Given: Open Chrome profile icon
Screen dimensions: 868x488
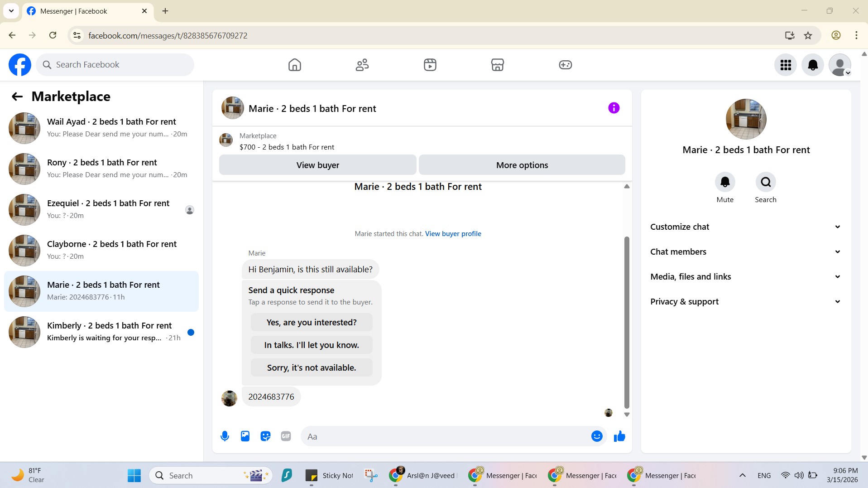Looking at the screenshot, I should point(836,35).
